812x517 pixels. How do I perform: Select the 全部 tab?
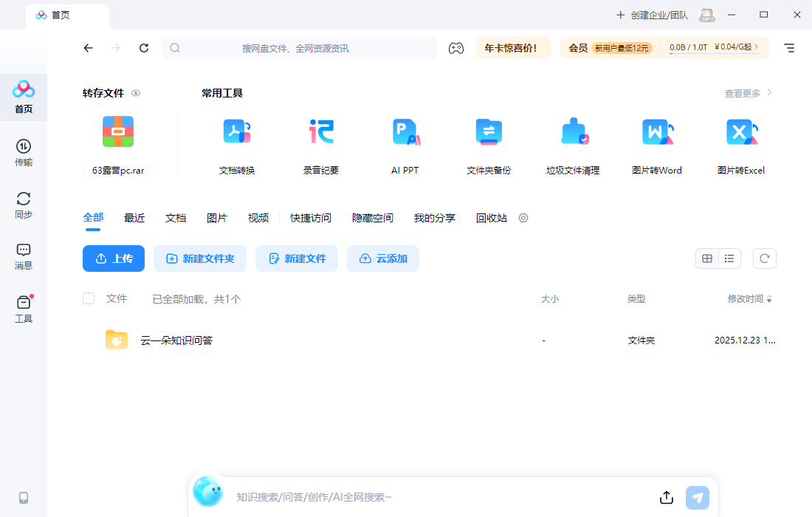point(93,218)
